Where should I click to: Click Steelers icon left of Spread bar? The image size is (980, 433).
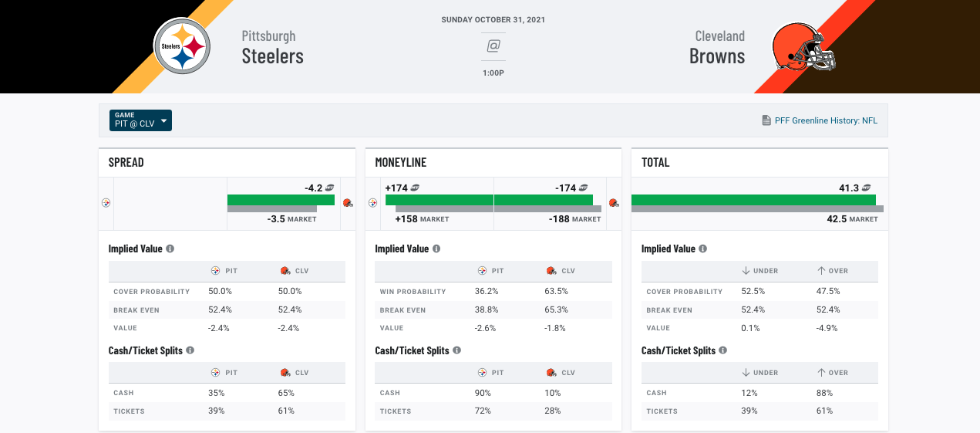(x=106, y=203)
